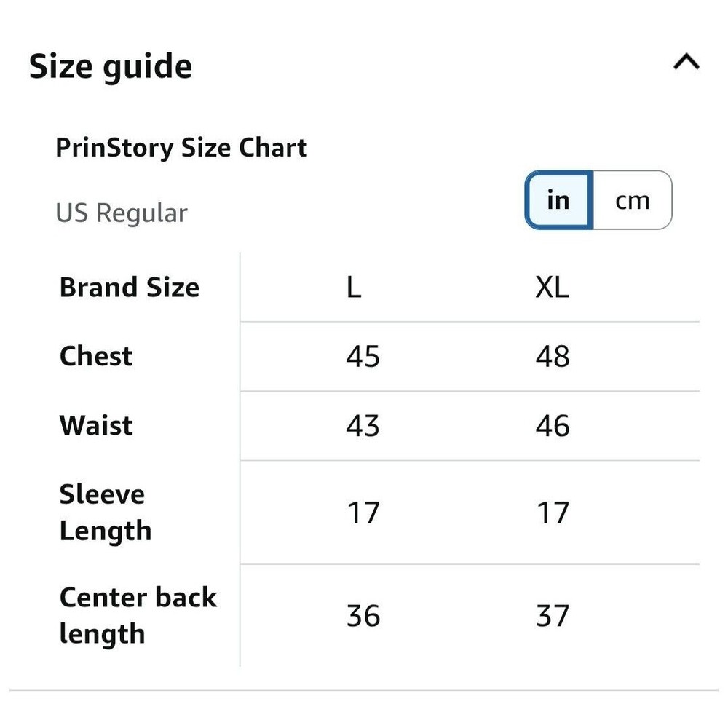Click the waist value 46 for XL
The width and height of the screenshot is (728, 728).
(x=553, y=425)
